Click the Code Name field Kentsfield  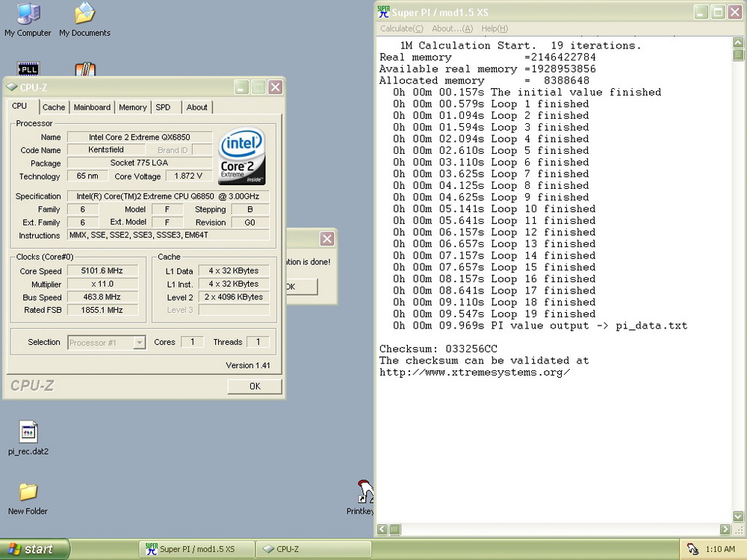(x=106, y=149)
